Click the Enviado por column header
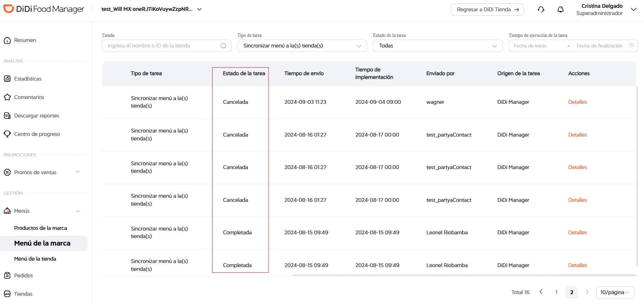This screenshot has height=304, width=644. (440, 73)
